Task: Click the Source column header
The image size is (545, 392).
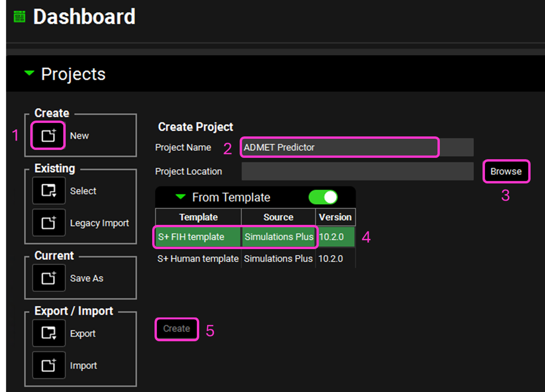Action: coord(278,217)
